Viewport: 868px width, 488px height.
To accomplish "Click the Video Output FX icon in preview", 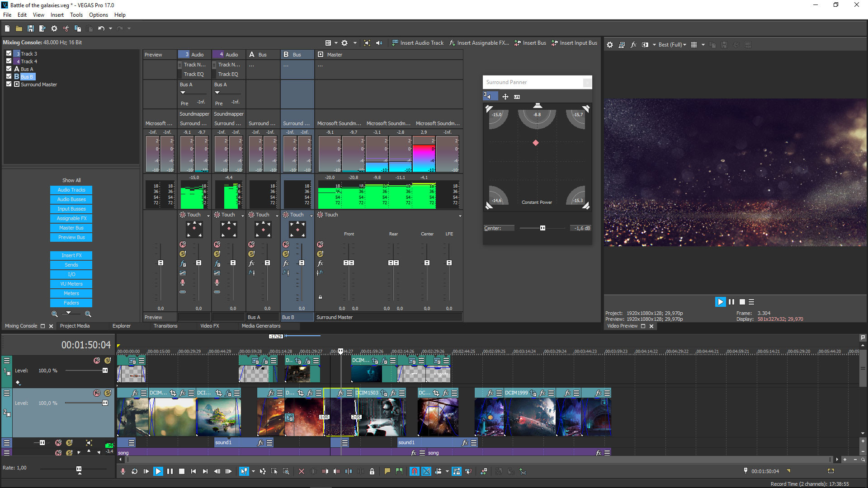I will pos(633,45).
